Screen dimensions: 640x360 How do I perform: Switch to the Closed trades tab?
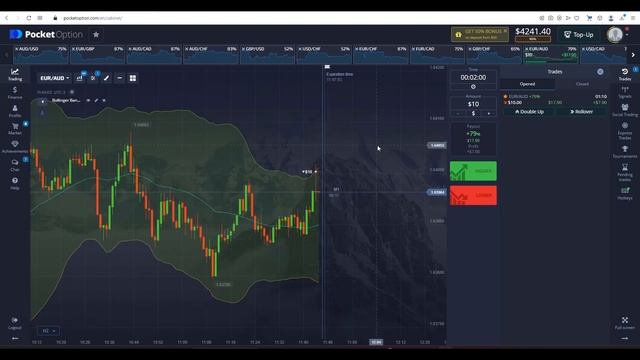[582, 84]
